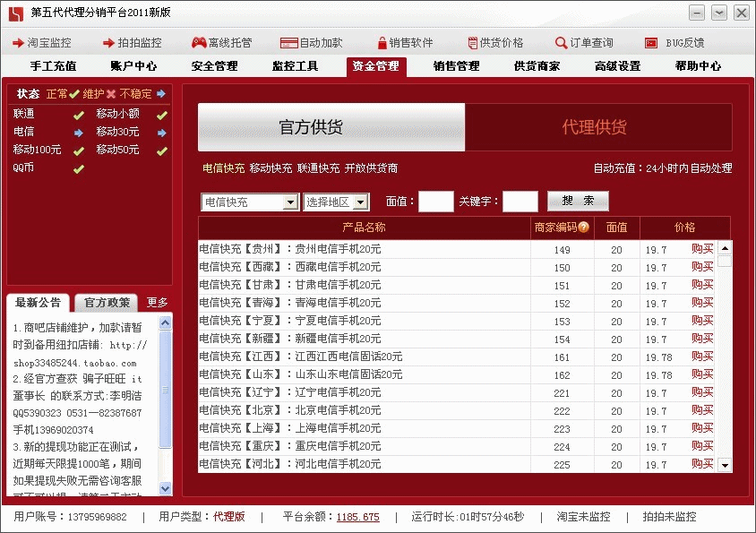Click the 移动快充 filter link
The width and height of the screenshot is (756, 533).
pyautogui.click(x=271, y=168)
